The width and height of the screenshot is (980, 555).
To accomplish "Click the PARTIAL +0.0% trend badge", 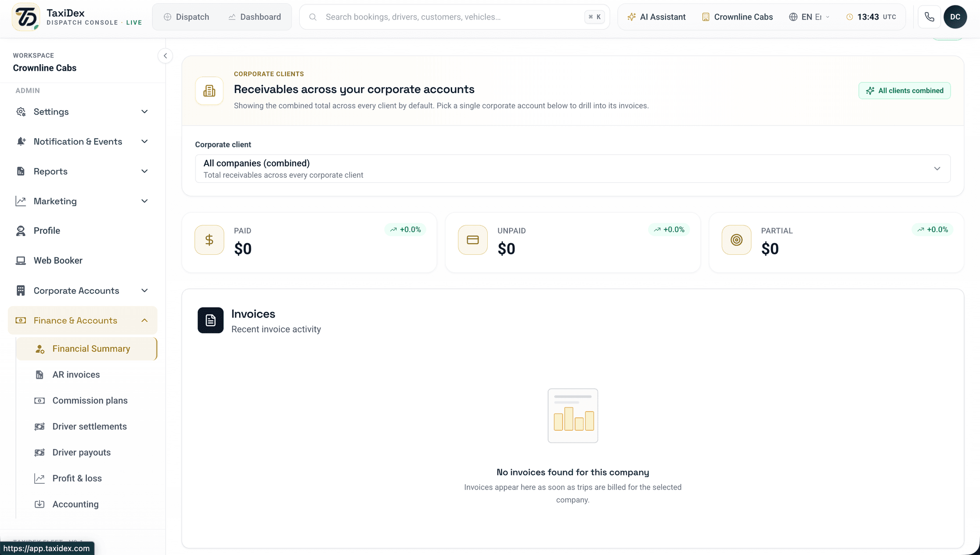I will coord(933,230).
